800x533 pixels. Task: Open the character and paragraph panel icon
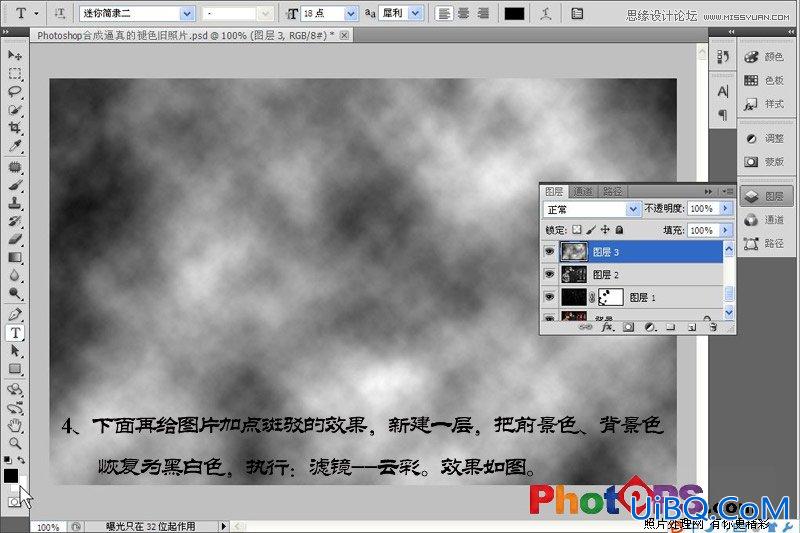[x=577, y=14]
